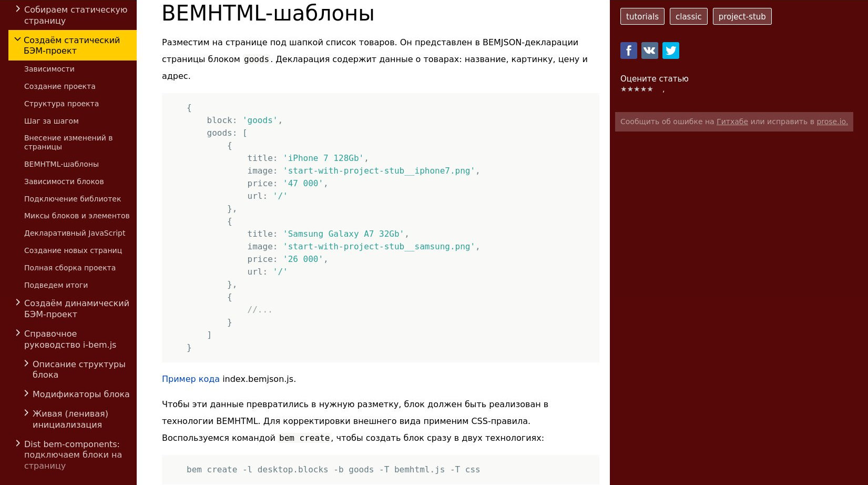Open the project-stub tag

[x=742, y=16]
